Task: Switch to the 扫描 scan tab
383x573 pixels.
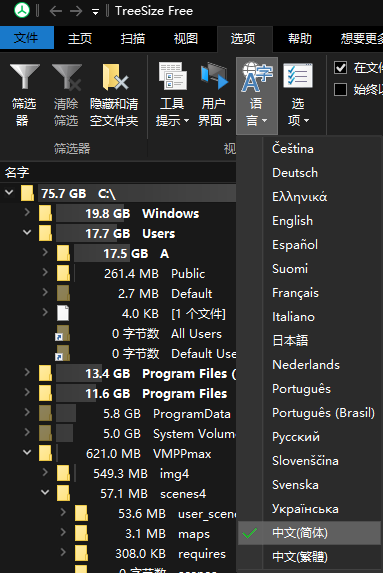Action: [x=133, y=38]
